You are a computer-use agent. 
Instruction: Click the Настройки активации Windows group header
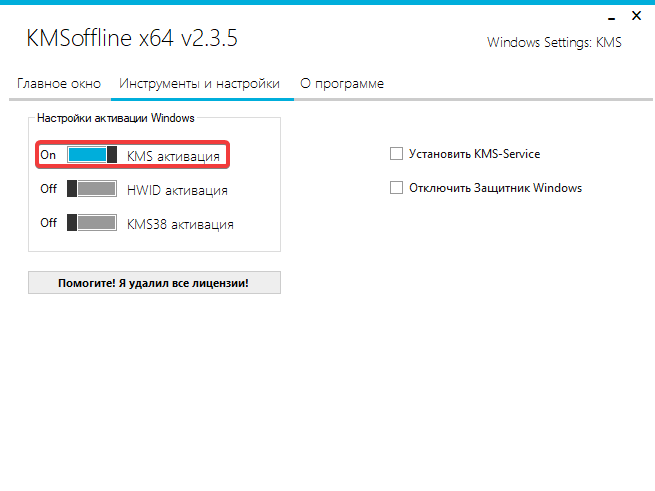[x=115, y=117]
